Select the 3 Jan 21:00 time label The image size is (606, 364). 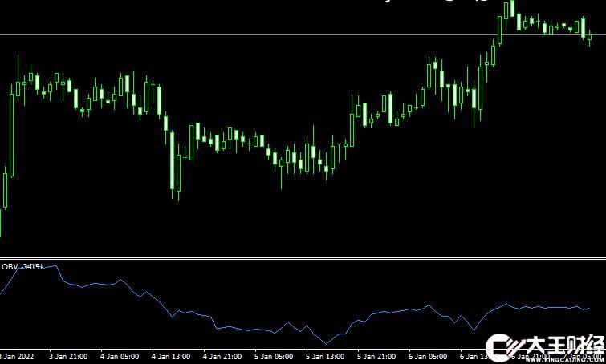[68, 357]
